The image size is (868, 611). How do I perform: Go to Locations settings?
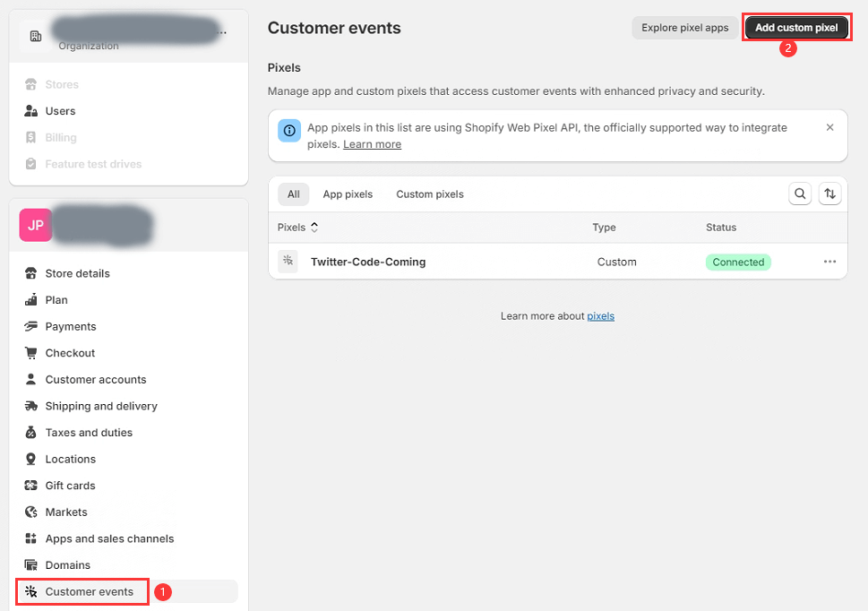pyautogui.click(x=70, y=459)
